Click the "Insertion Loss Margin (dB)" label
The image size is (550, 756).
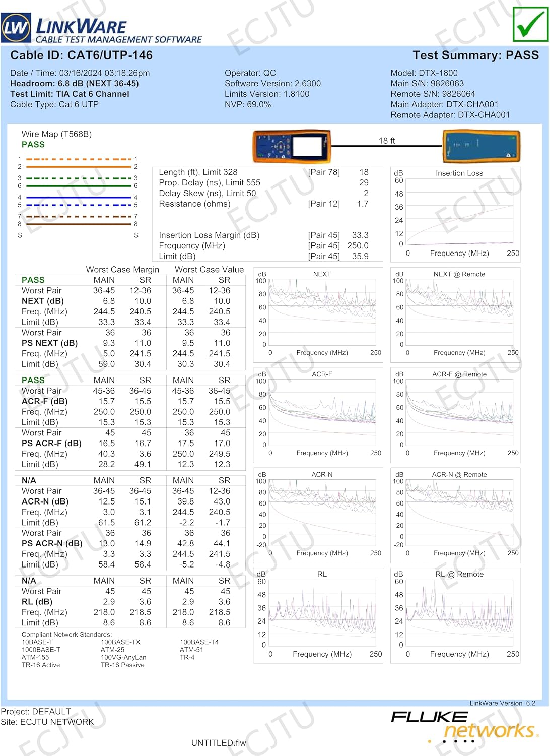tap(209, 235)
